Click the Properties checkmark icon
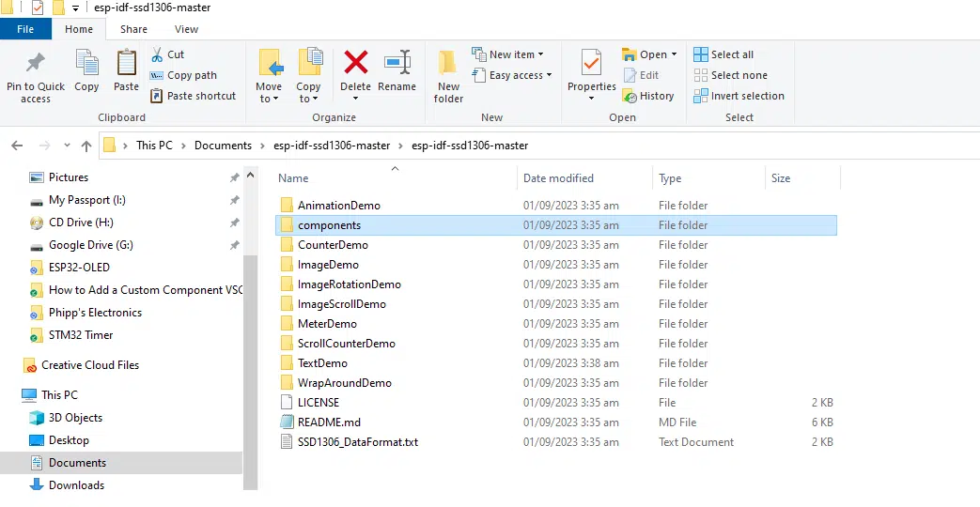Image resolution: width=980 pixels, height=507 pixels. 591,63
